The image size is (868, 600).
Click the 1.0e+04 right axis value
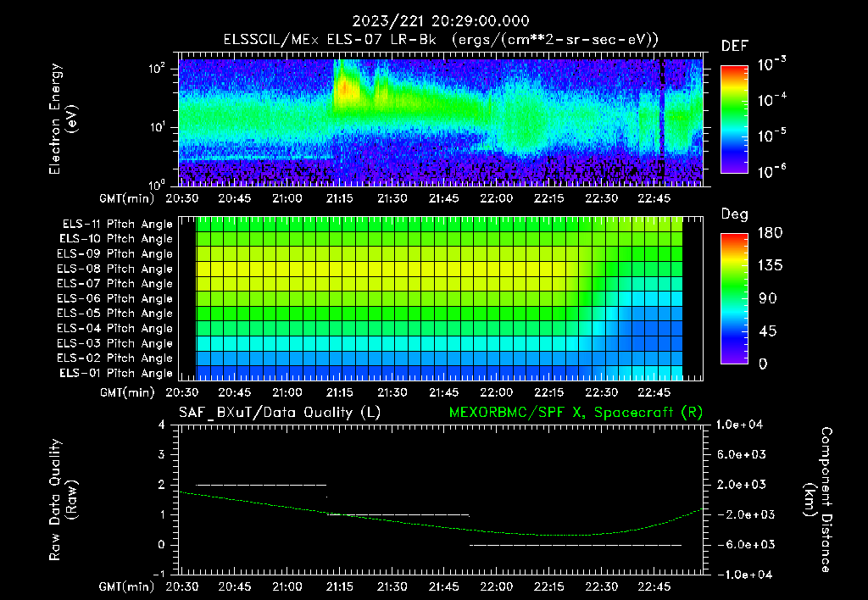click(739, 425)
